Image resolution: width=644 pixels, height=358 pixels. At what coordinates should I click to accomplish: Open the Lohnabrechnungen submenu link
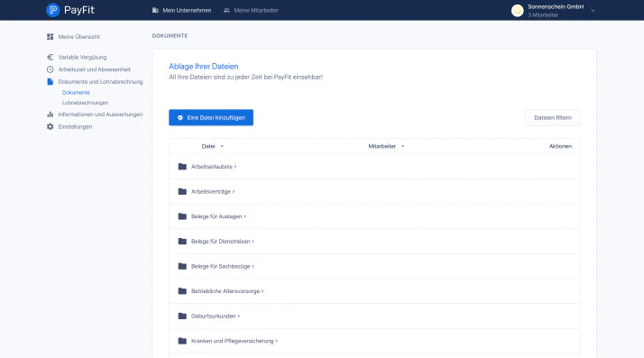click(x=85, y=103)
